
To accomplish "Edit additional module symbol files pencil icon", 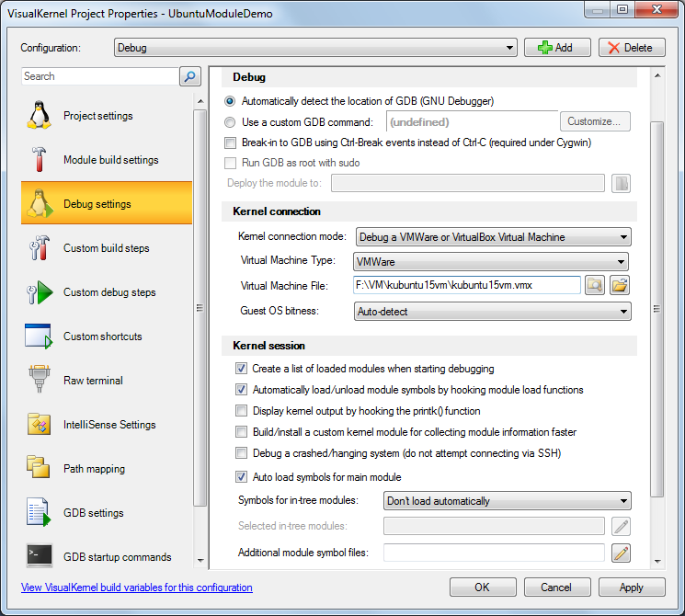I will [x=621, y=553].
